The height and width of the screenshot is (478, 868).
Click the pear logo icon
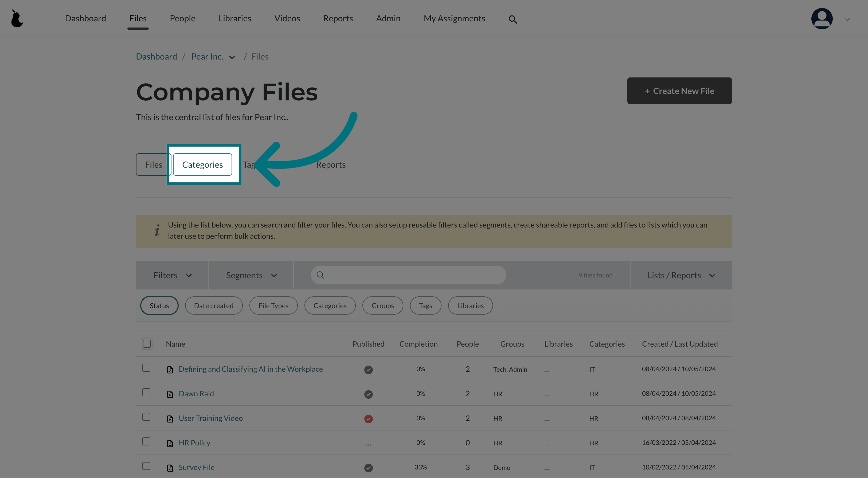coord(17,18)
